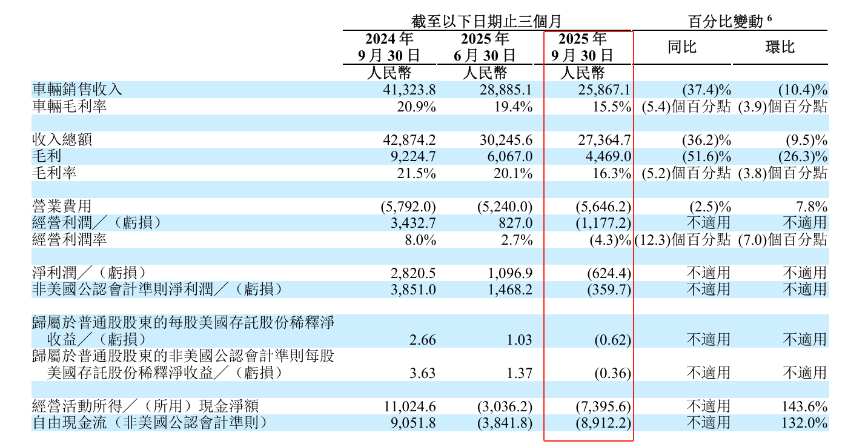The width and height of the screenshot is (868, 444).
Task: Click the 截至以下日期止三個月 title text
Action: coord(487,18)
